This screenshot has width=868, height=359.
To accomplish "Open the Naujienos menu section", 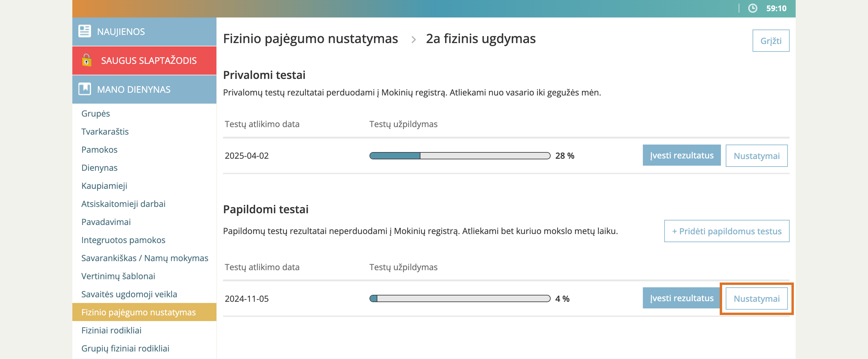I will 121,32.
